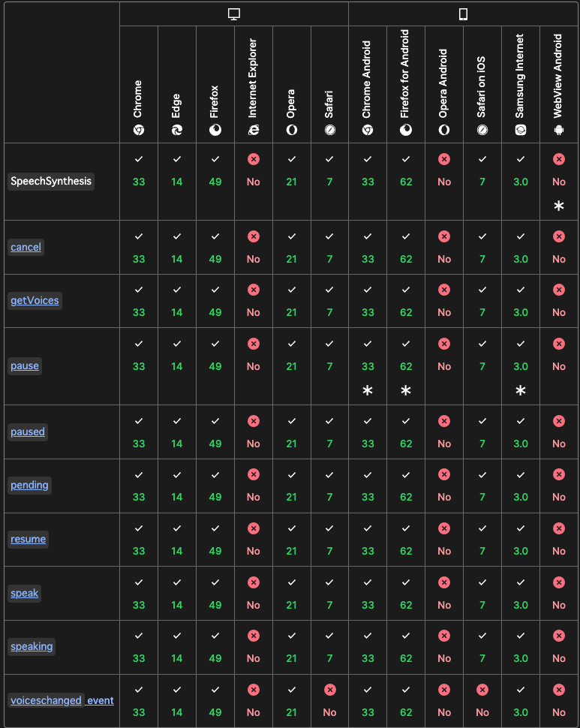Viewport: 580px width, 728px height.
Task: Expand pause row Chrome Android asterisk note
Action: tap(368, 391)
